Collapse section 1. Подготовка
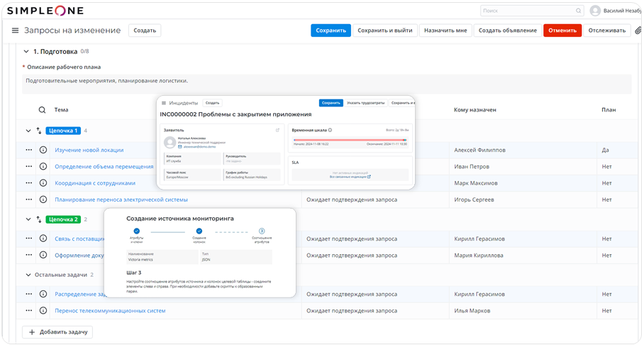 [x=26, y=52]
